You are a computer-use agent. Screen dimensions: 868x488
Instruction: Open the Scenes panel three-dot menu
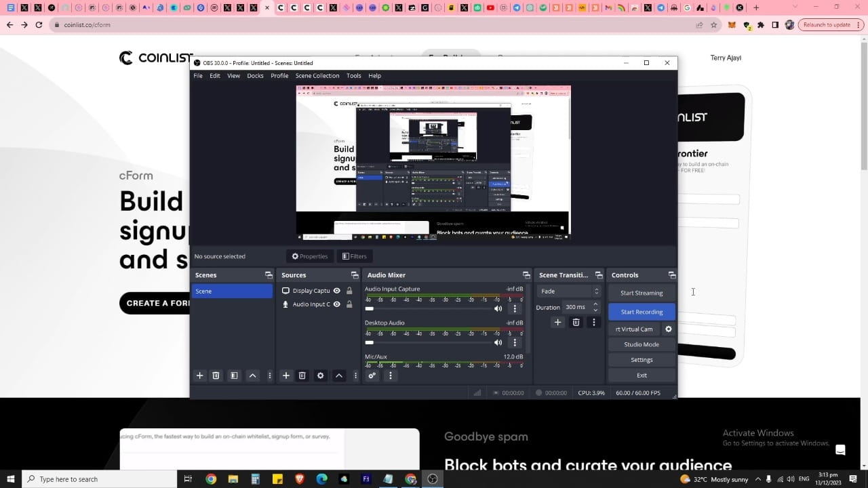[x=269, y=375]
